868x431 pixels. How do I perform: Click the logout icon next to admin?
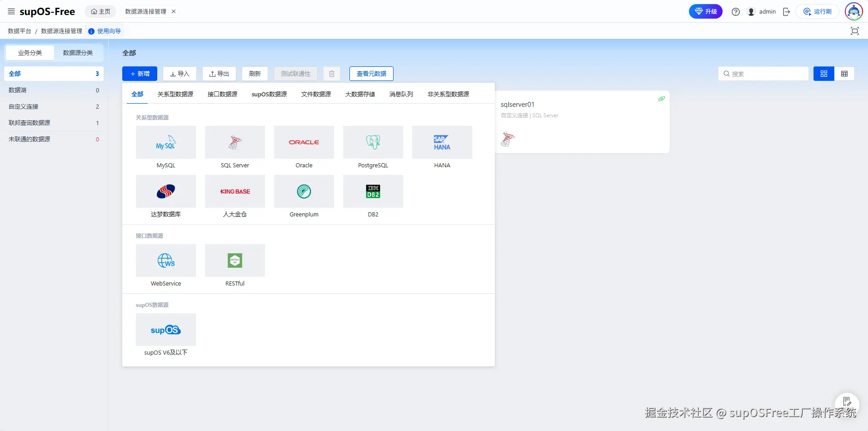[787, 12]
